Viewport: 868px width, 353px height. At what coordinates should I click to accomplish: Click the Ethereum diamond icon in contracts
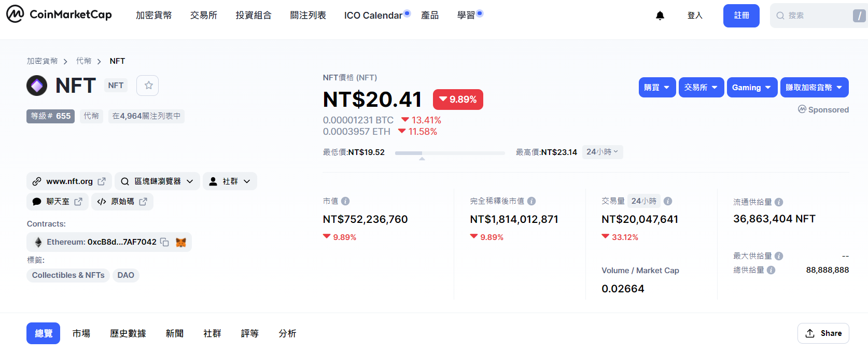click(x=38, y=242)
